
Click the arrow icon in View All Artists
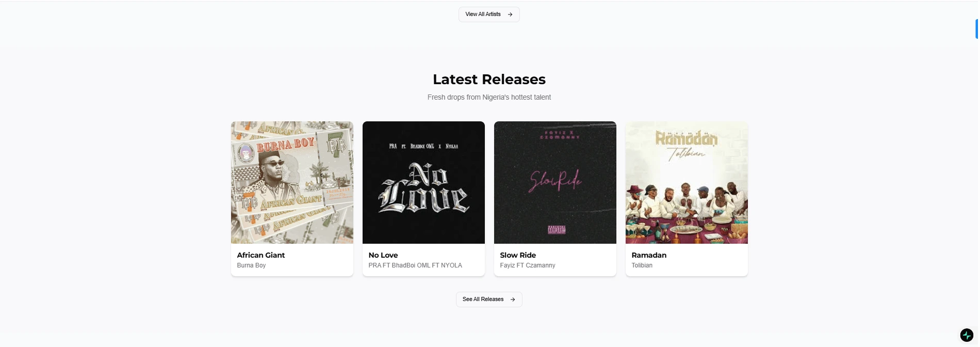pos(510,14)
